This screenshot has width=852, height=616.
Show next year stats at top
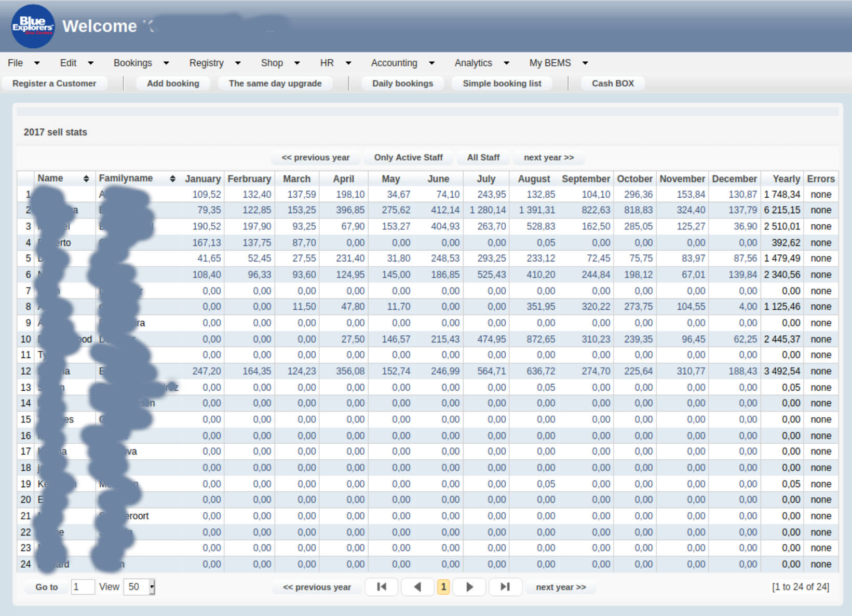(x=549, y=157)
